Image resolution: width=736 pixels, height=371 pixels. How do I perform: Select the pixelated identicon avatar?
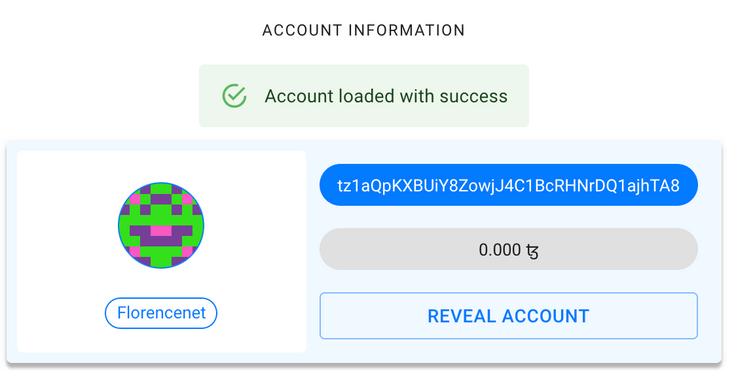pyautogui.click(x=161, y=225)
